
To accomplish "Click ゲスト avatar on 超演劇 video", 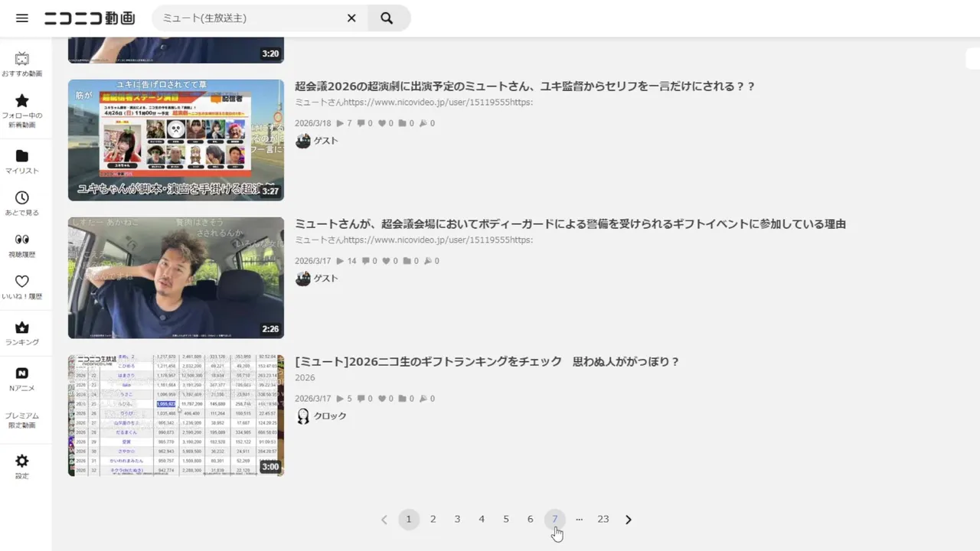I will pos(303,141).
